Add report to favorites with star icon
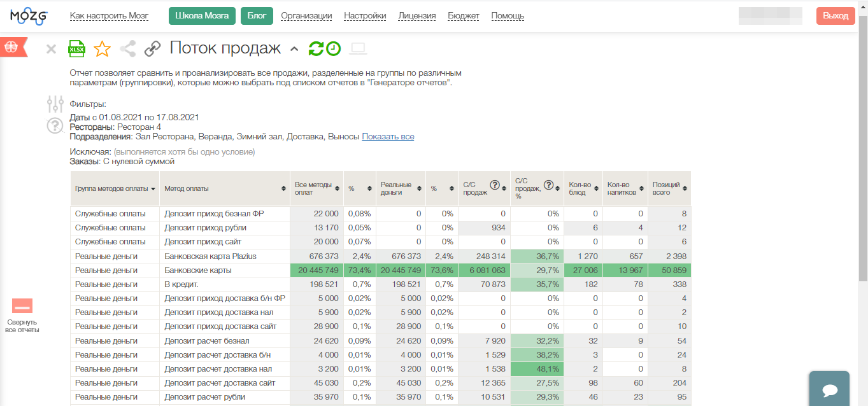The width and height of the screenshot is (868, 406). pos(102,48)
